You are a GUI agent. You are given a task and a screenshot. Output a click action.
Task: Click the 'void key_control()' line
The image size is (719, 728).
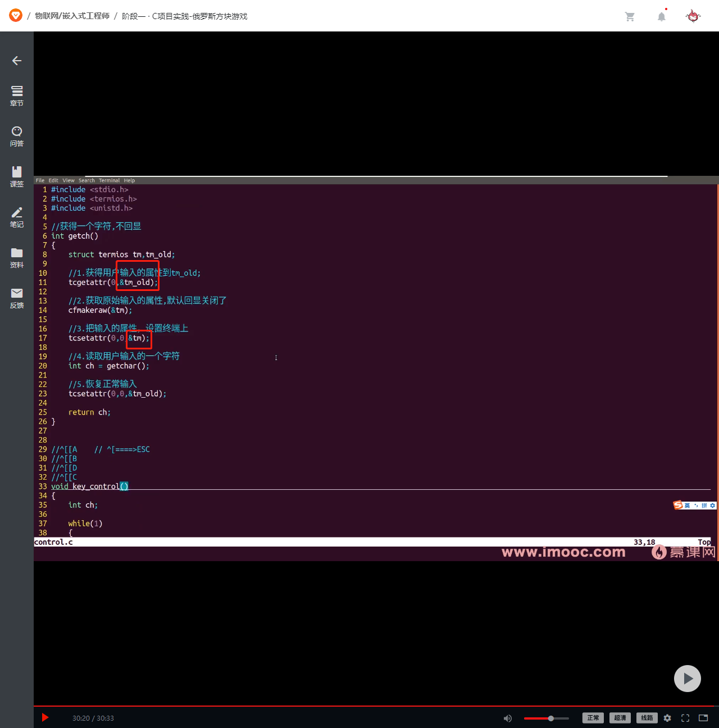click(90, 486)
